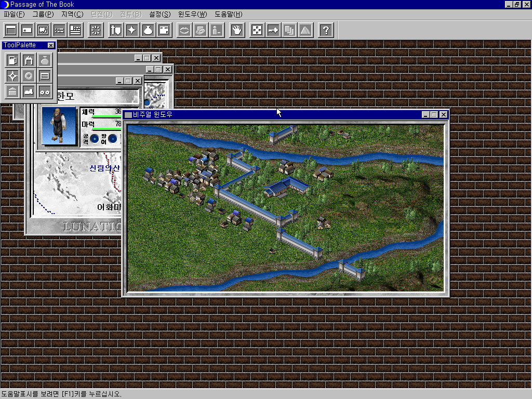Click the framed panel toolbar icon
This screenshot has height=399, width=532.
tap(164, 30)
